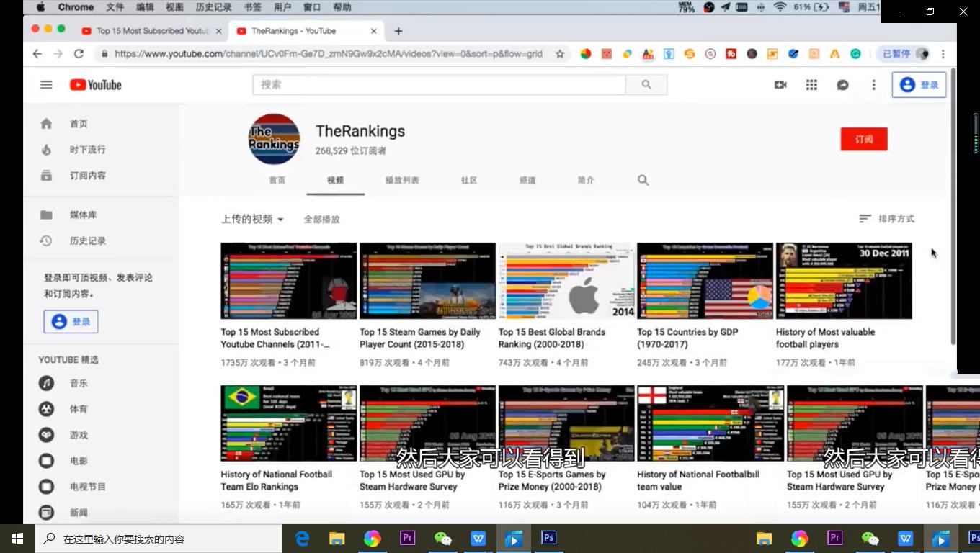Image resolution: width=980 pixels, height=553 pixels.
Task: Click the YouTube search input field
Action: click(439, 85)
